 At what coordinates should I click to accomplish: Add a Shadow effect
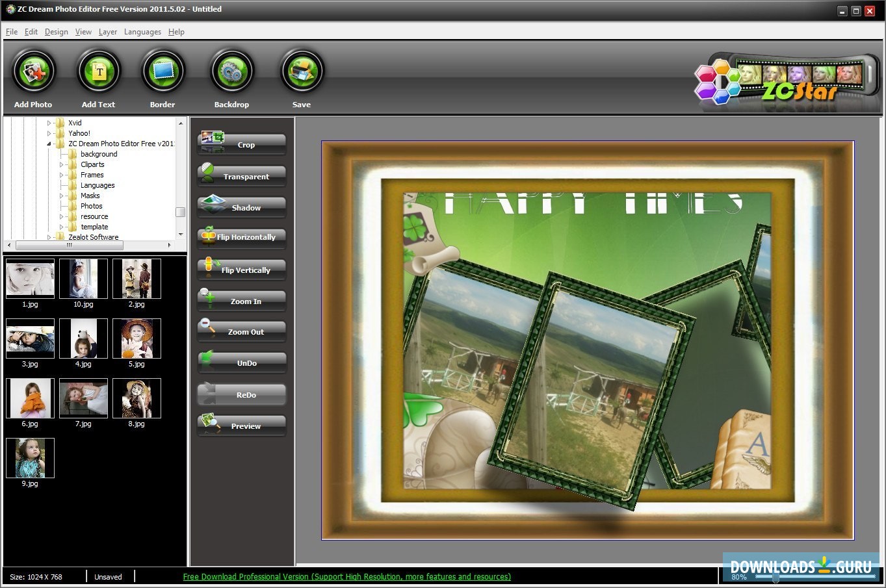pos(242,207)
